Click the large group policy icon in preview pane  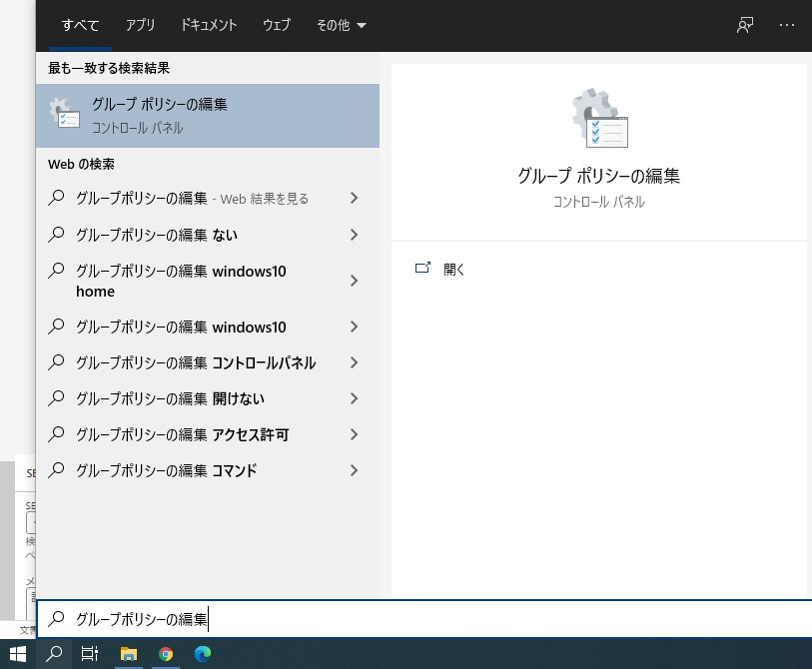pyautogui.click(x=599, y=118)
